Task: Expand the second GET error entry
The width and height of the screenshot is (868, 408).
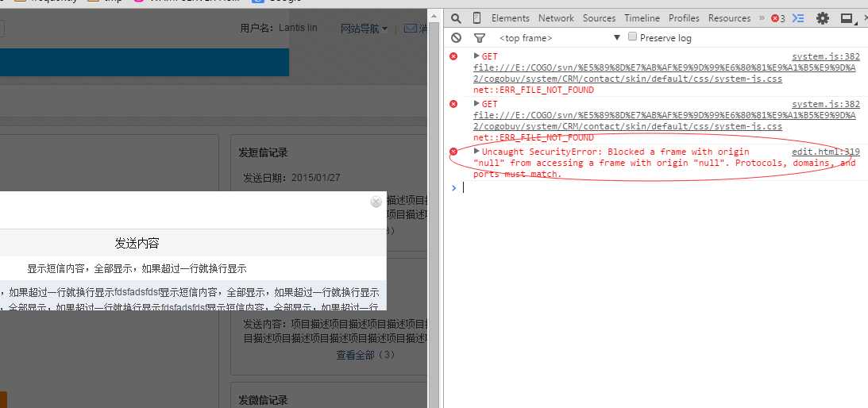Action: [476, 103]
